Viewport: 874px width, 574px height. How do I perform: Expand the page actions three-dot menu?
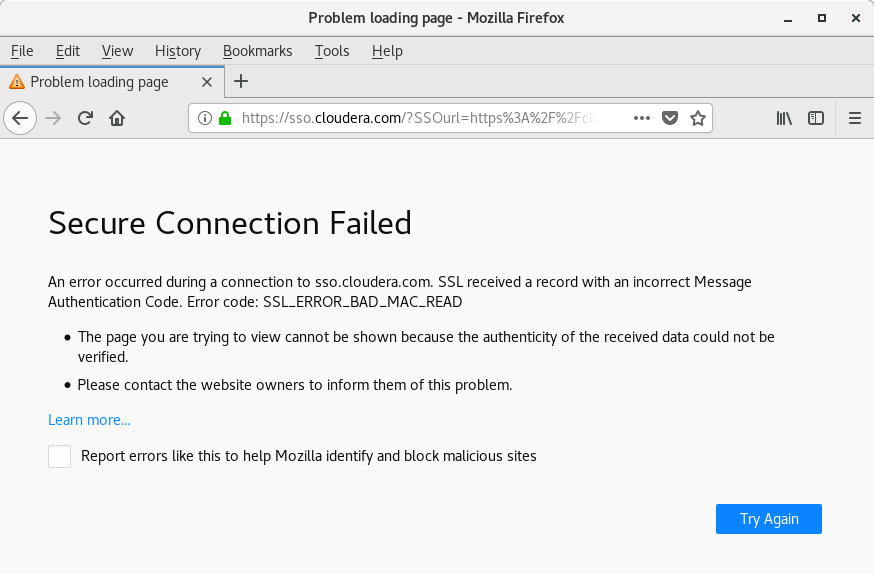click(642, 118)
